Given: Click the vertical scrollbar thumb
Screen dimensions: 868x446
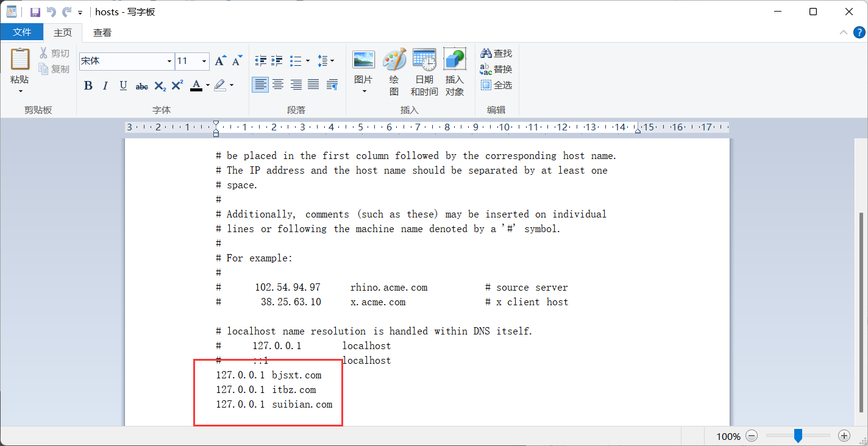Looking at the screenshot, I should pyautogui.click(x=861, y=312).
